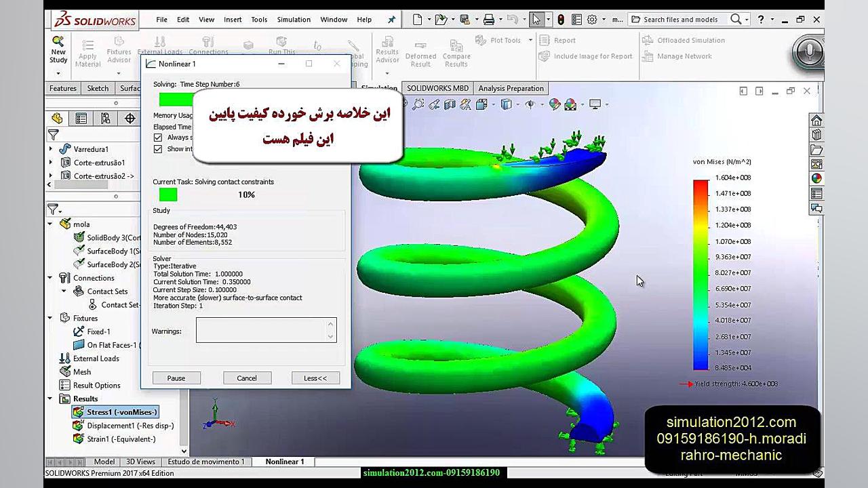Pin the menu bar with pushpin
Viewport: 868px width, 488px height.
391,20
